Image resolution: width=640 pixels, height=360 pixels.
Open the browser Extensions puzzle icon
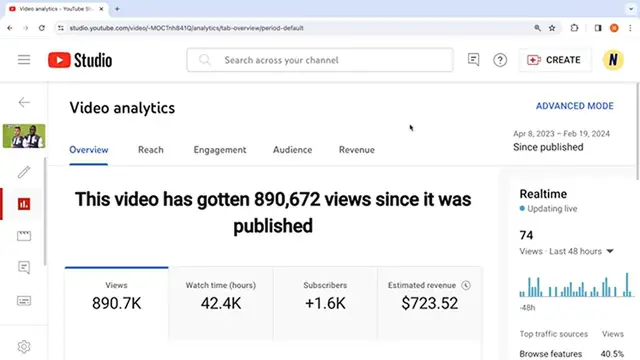(x=574, y=28)
